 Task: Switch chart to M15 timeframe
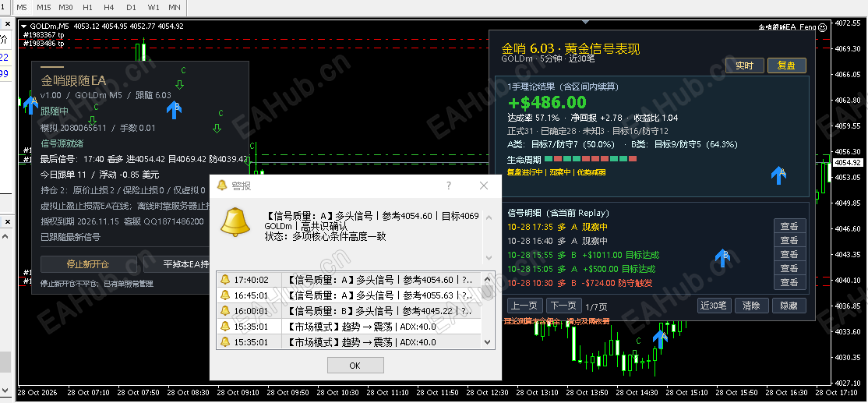pos(44,7)
